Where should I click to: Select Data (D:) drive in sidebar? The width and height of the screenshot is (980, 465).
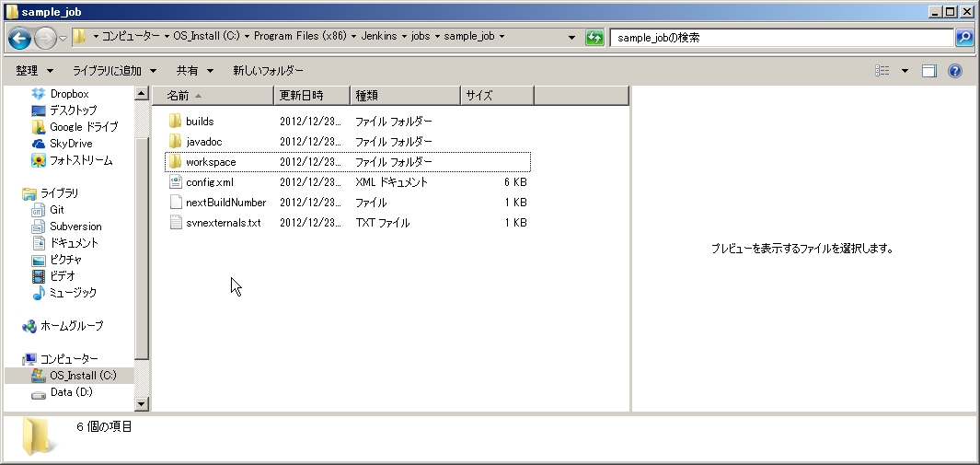click(71, 392)
